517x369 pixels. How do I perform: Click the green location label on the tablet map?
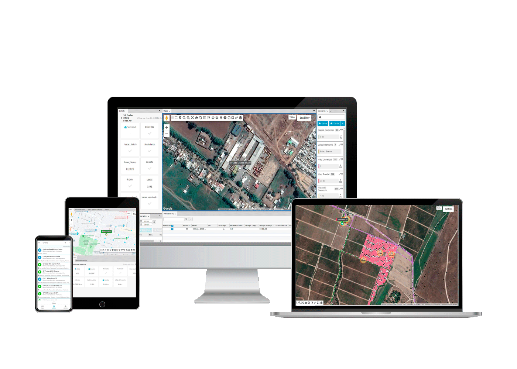coord(106,231)
